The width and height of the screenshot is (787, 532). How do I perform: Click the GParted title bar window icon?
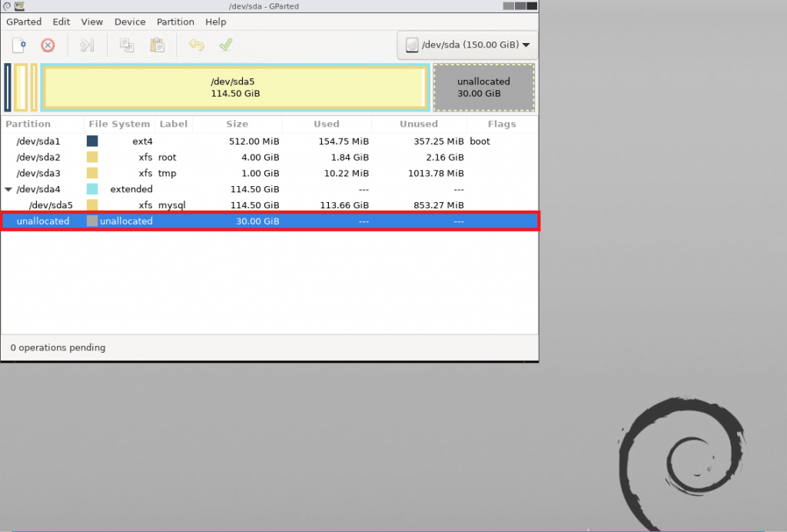(x=19, y=6)
